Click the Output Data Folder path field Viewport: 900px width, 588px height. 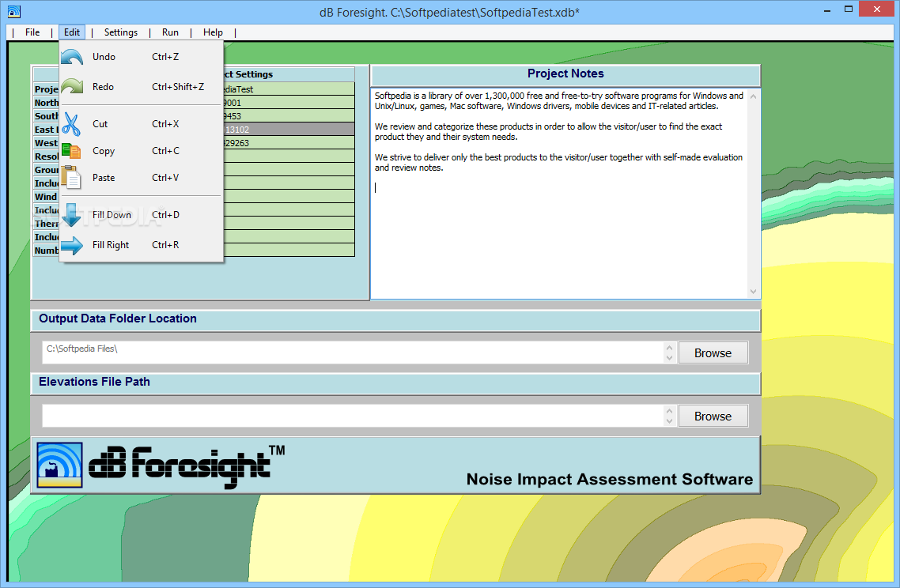pyautogui.click(x=353, y=352)
